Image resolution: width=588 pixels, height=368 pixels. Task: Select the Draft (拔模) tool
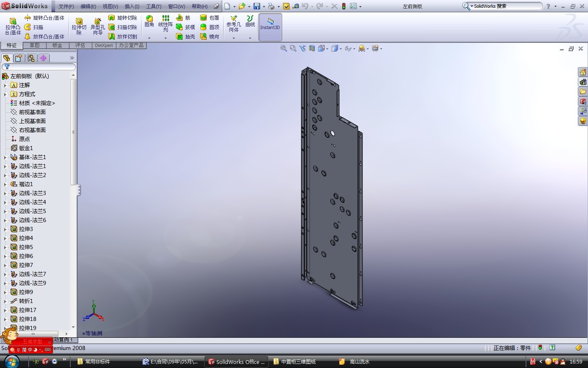tap(185, 27)
